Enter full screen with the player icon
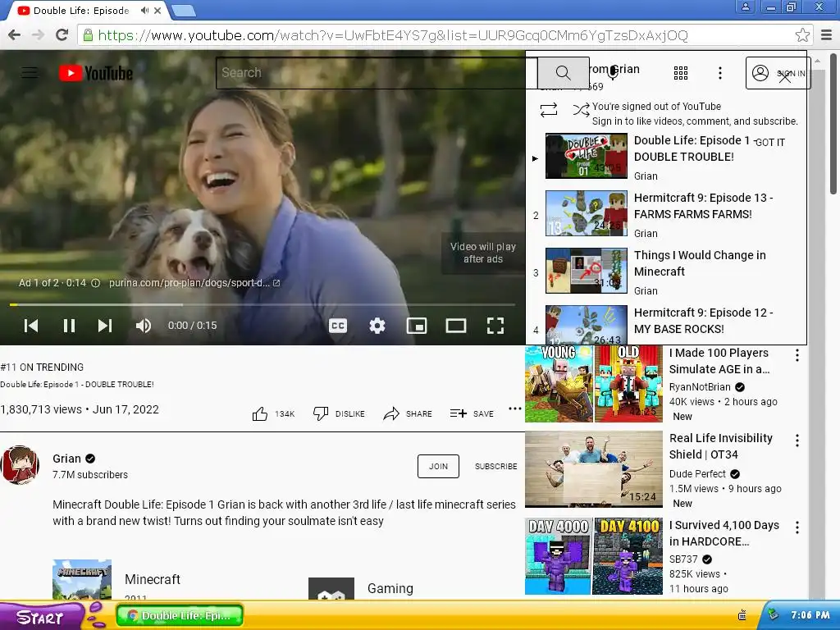The width and height of the screenshot is (840, 630). [x=495, y=326]
